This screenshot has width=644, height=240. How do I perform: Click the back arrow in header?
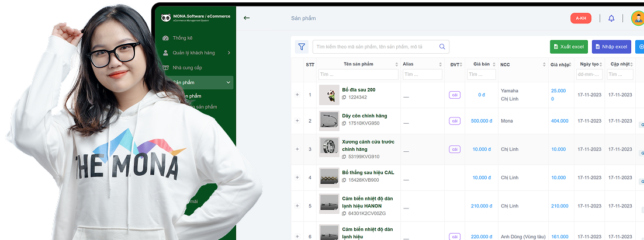247,18
